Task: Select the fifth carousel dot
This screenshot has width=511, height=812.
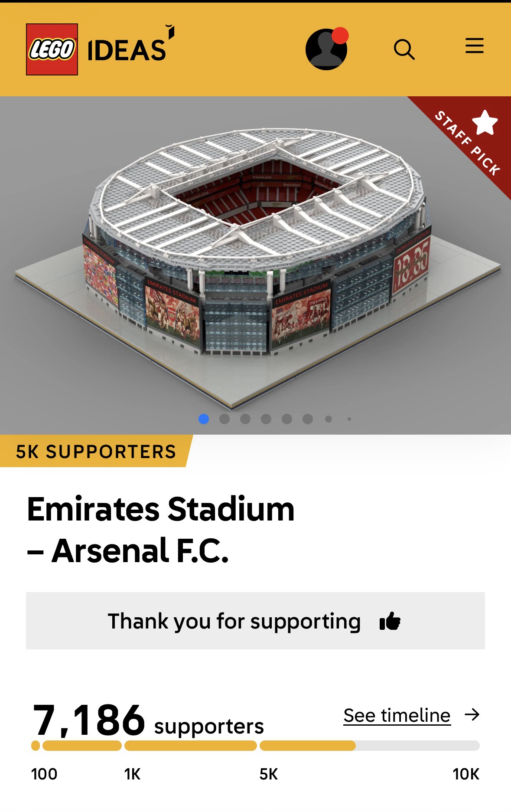Action: [x=287, y=419]
